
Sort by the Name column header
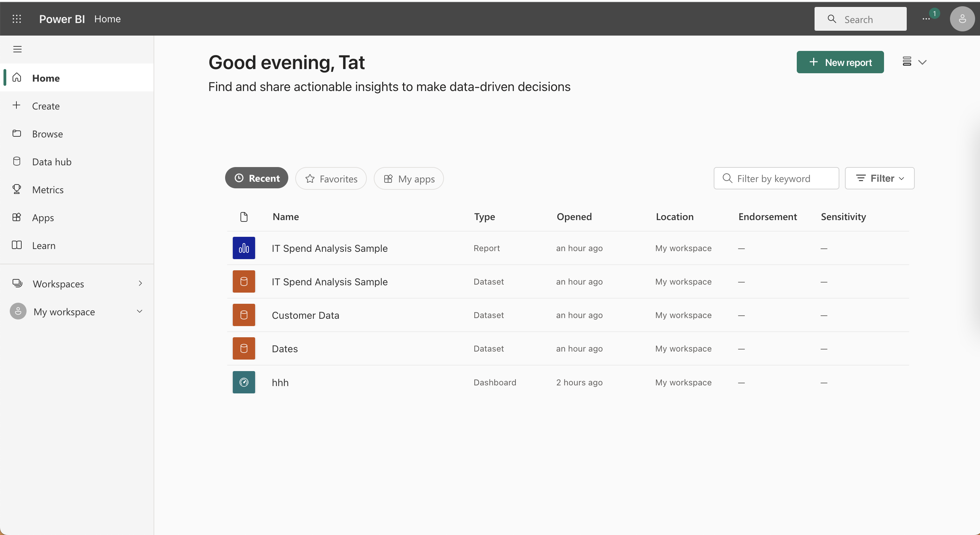[285, 216]
